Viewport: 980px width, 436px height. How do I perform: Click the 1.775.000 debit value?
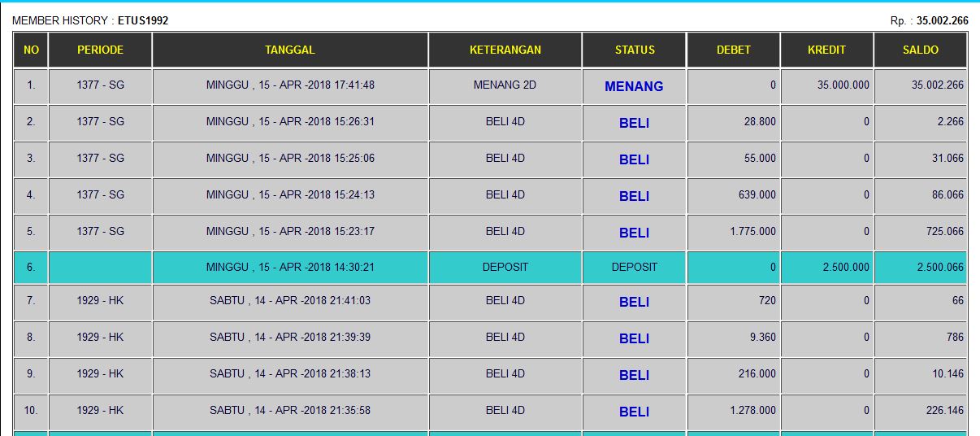[753, 232]
